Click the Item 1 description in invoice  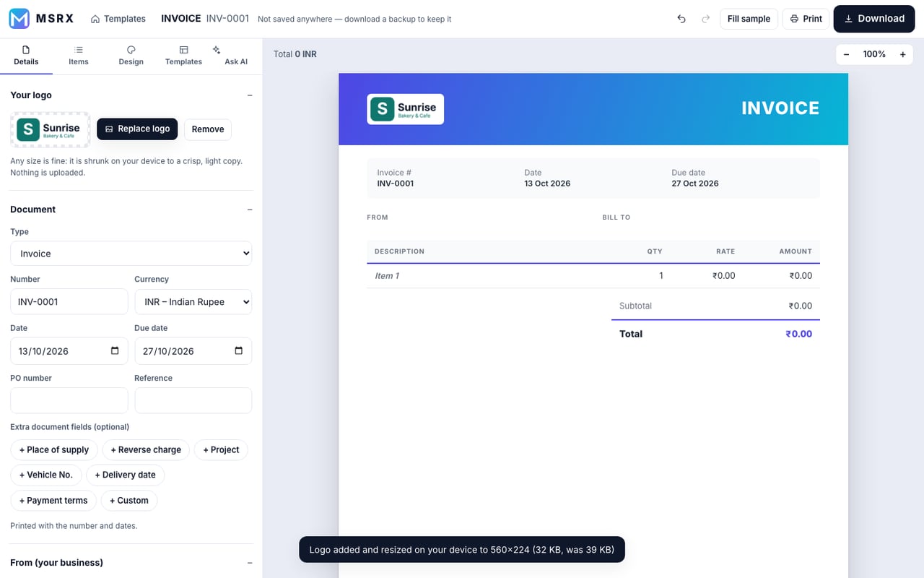click(387, 276)
